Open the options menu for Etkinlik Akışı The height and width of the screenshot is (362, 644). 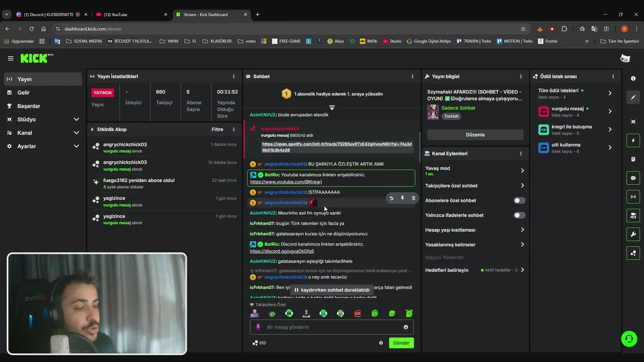233,129
